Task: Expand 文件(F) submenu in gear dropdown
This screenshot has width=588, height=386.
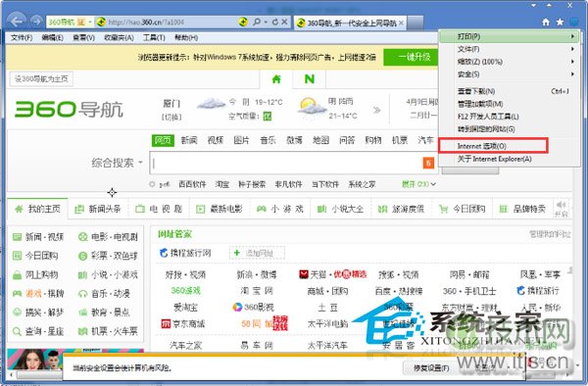Action: [x=510, y=49]
